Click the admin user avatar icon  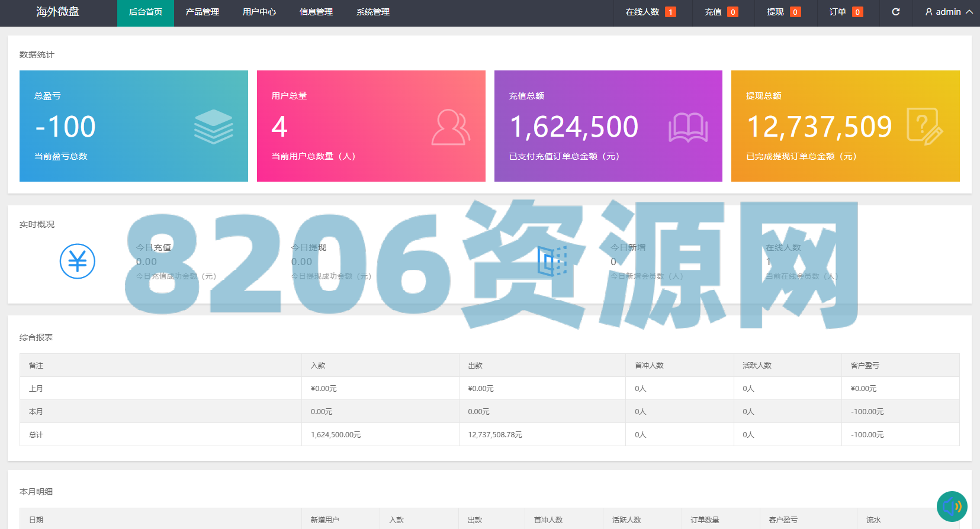929,12
